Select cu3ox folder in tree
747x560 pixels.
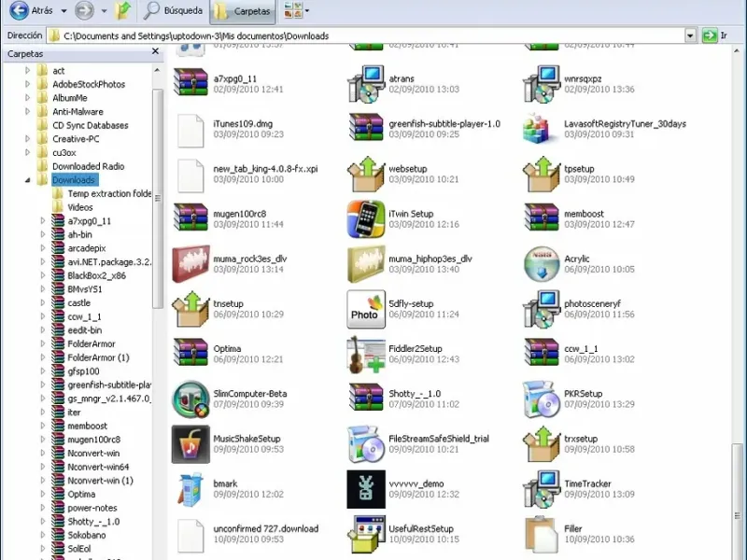tap(63, 153)
